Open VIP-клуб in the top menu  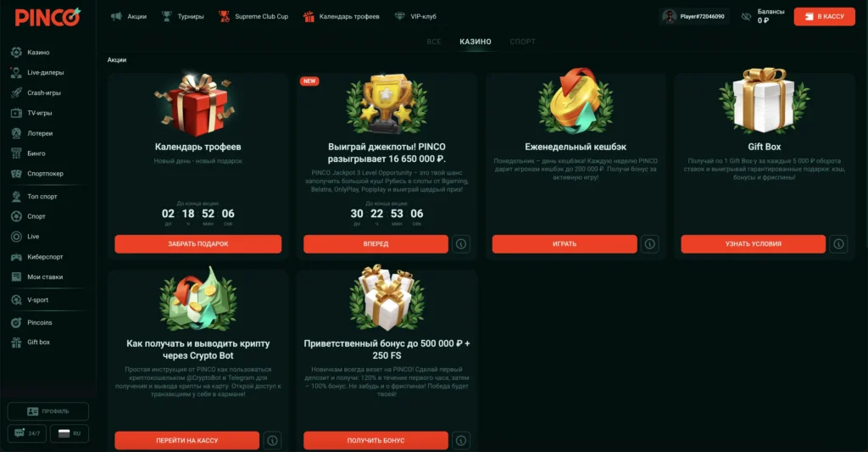(415, 17)
